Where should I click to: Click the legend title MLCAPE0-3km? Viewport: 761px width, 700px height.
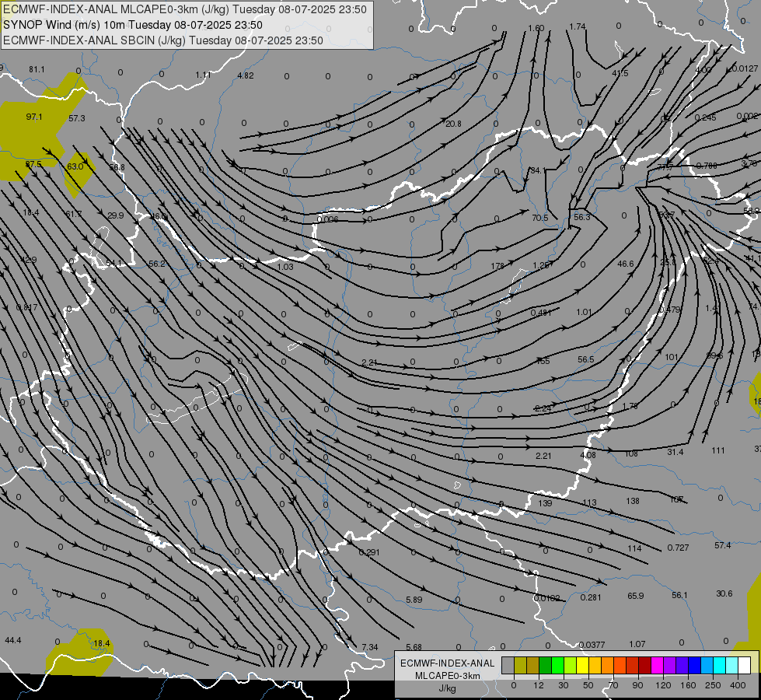[x=448, y=676]
